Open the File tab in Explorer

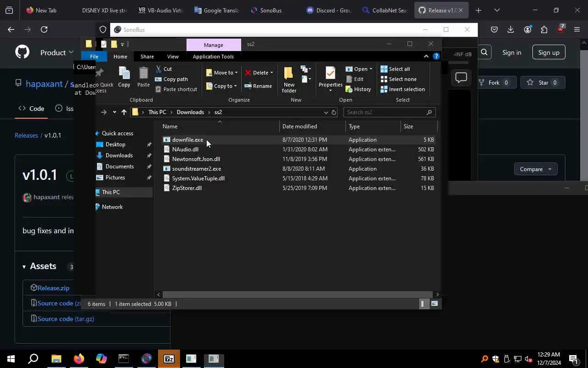(x=94, y=57)
